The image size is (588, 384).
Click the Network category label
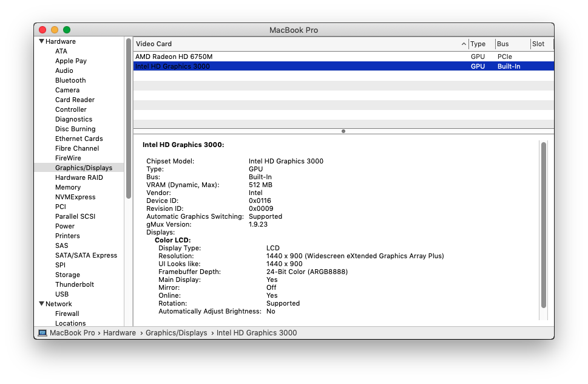58,304
